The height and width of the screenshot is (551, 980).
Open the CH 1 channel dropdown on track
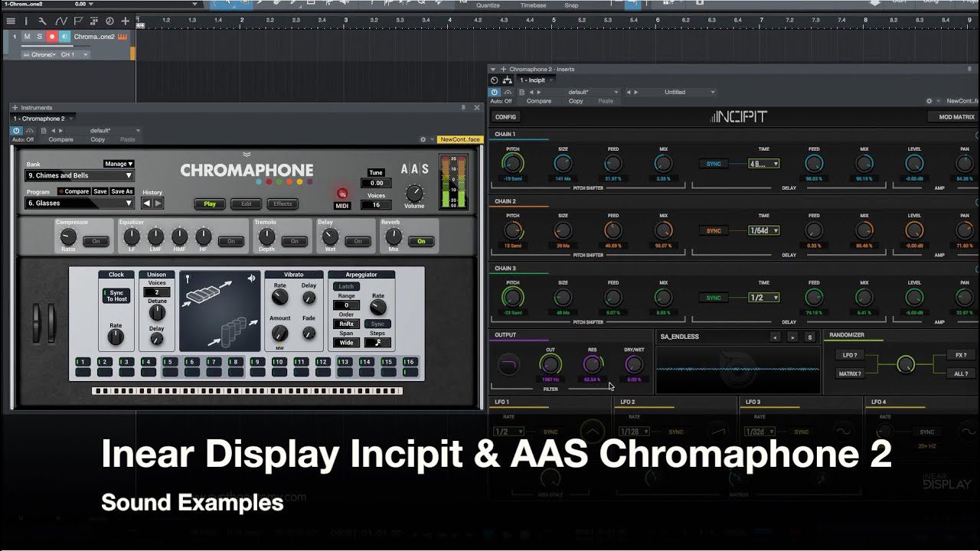pyautogui.click(x=74, y=55)
